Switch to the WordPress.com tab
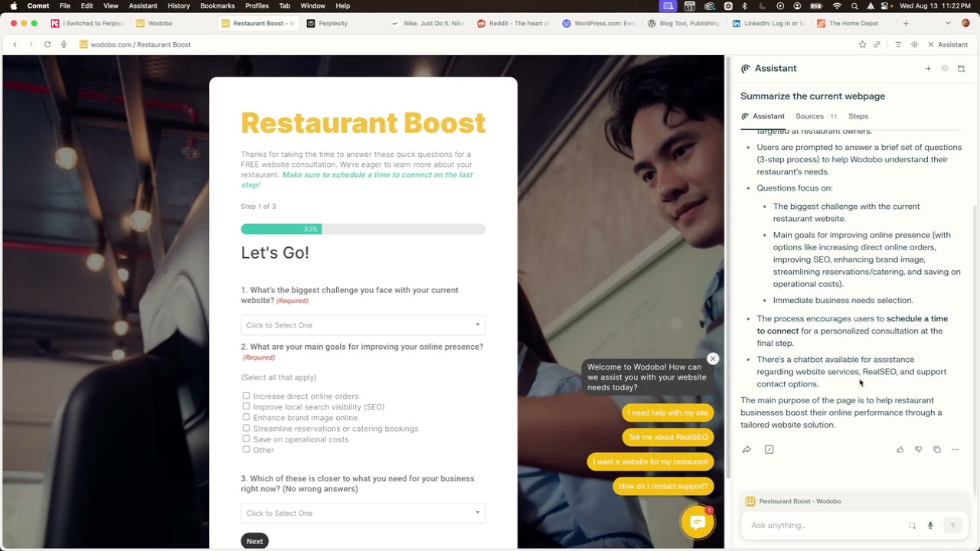This screenshot has height=551, width=980. (599, 23)
